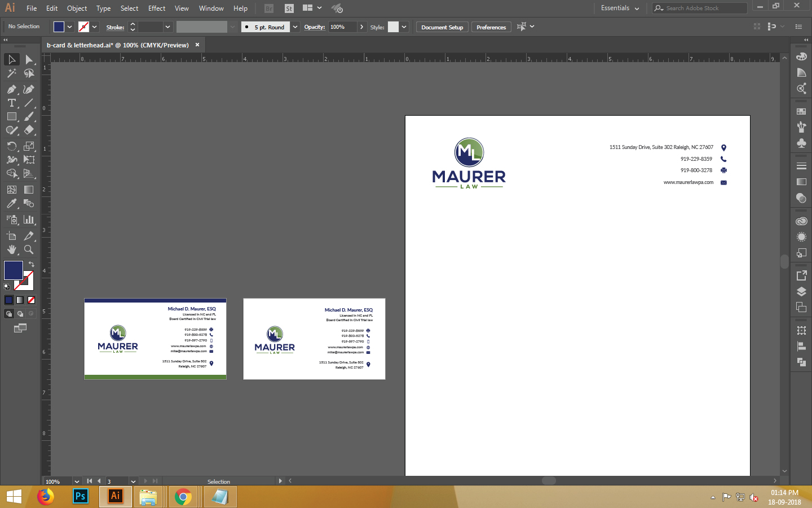Set paint mode to Color

(x=8, y=300)
